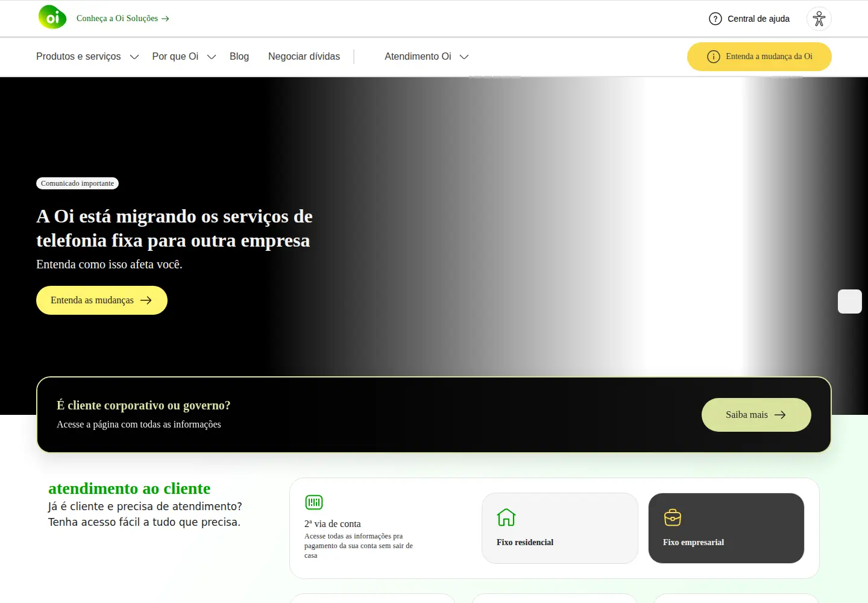The image size is (868, 603).
Task: Click the arrow icon in Entenda as mudanças
Action: pyautogui.click(x=146, y=300)
